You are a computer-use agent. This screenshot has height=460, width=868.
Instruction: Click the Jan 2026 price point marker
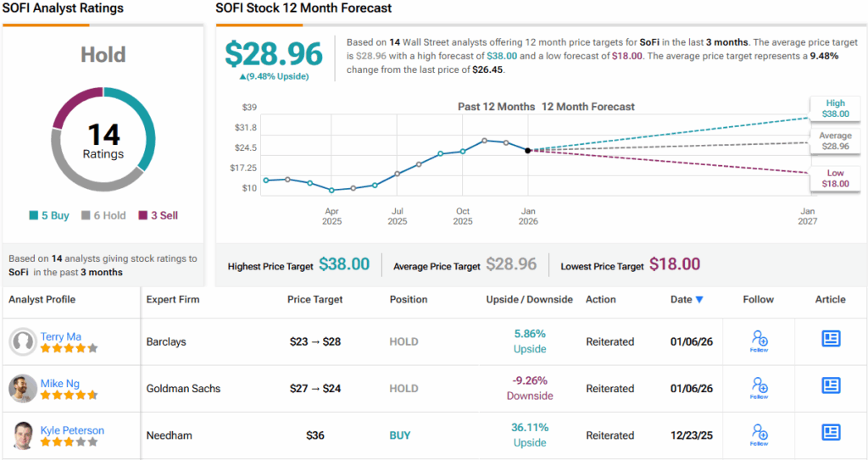pyautogui.click(x=528, y=151)
